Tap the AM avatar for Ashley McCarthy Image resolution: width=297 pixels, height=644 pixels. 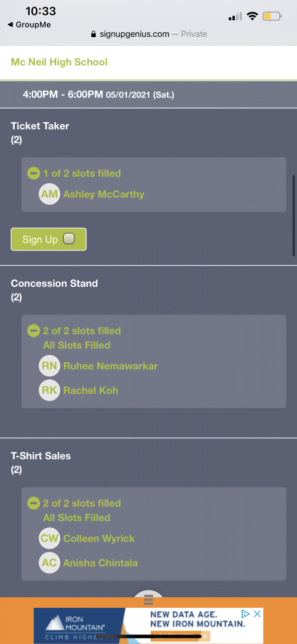pos(49,194)
